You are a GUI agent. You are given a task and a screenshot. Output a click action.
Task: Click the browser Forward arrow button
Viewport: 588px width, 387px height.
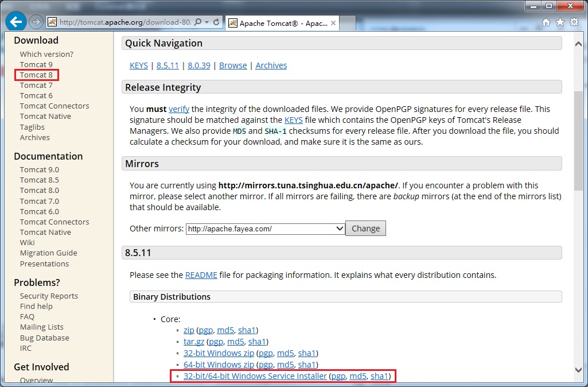[x=36, y=22]
